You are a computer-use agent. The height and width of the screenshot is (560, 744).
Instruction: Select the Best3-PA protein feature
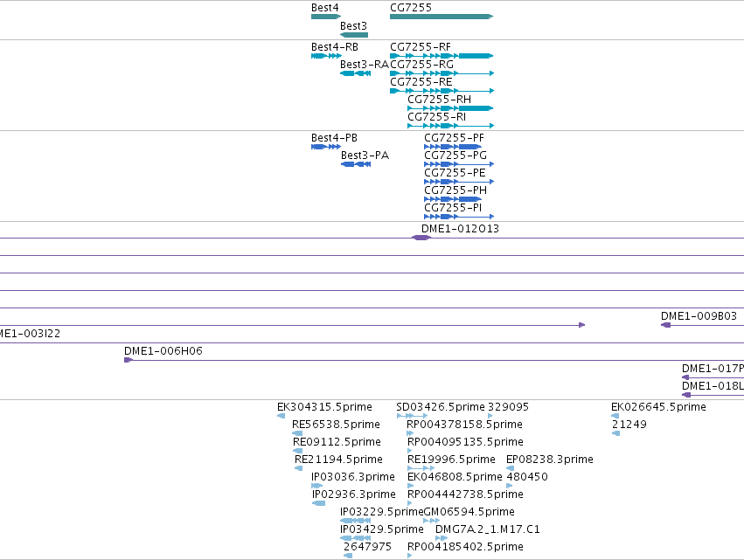(x=356, y=164)
